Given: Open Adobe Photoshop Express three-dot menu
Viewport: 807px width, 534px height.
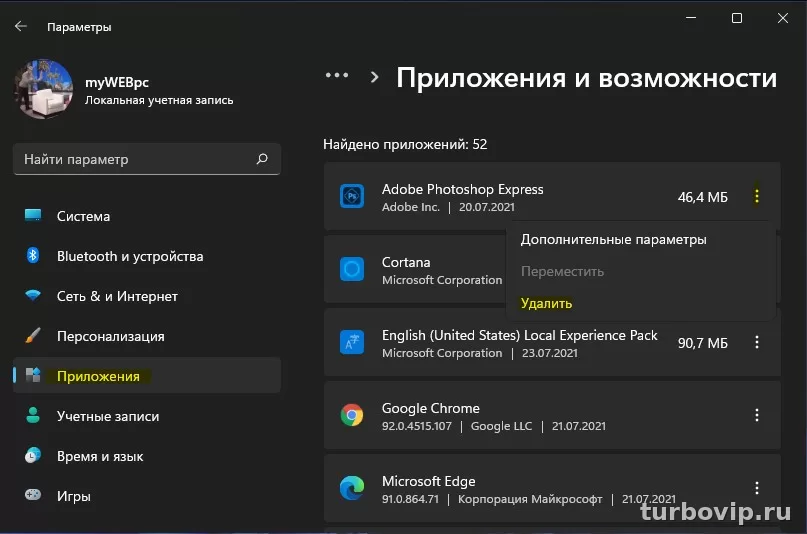Looking at the screenshot, I should click(757, 196).
